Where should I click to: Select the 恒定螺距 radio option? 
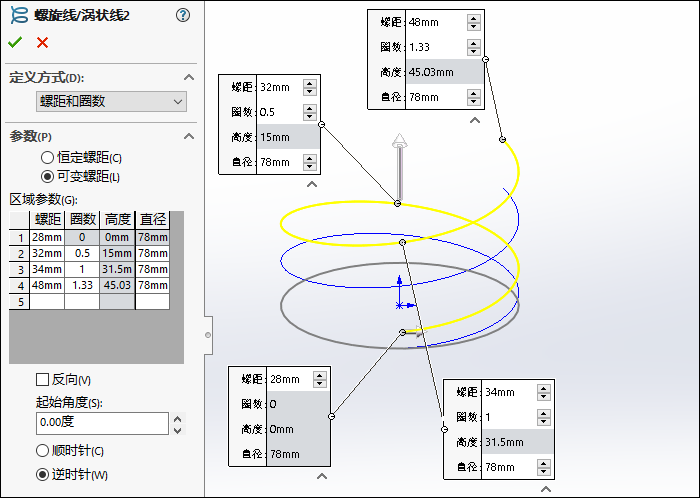46,158
